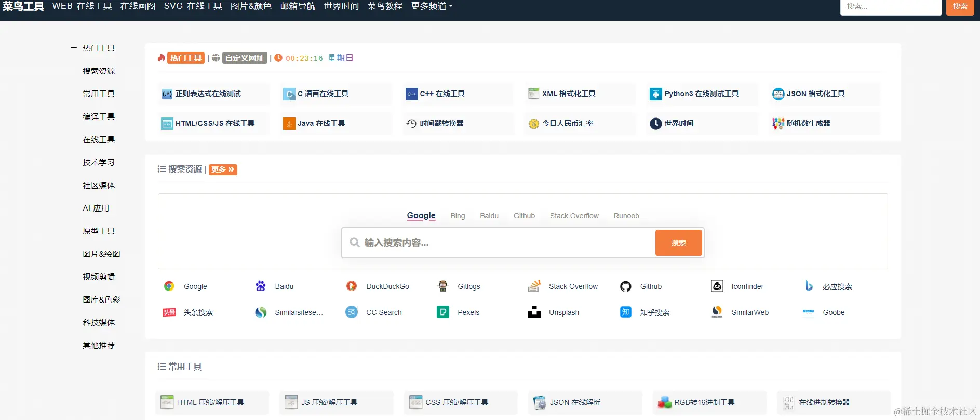
Task: Click the 时间戳转换器 clock icon
Action: tap(411, 124)
